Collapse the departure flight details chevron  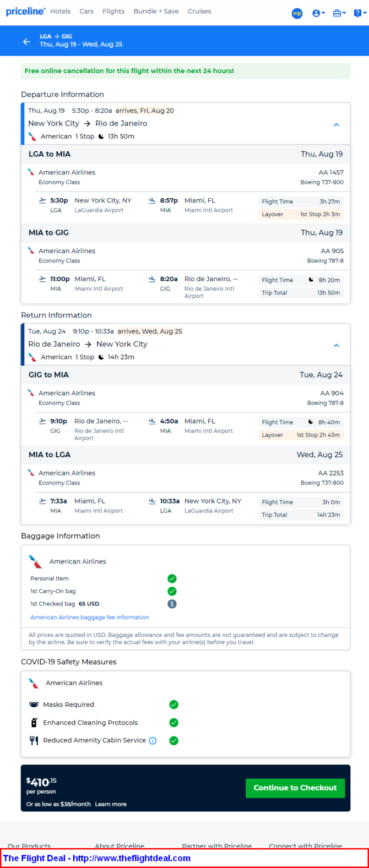click(x=337, y=125)
